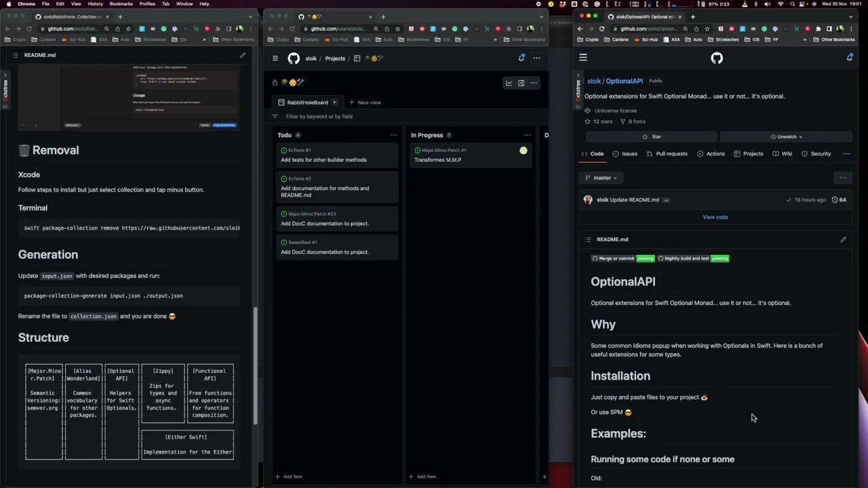
Task: Open project three-dot options menu
Action: [534, 83]
